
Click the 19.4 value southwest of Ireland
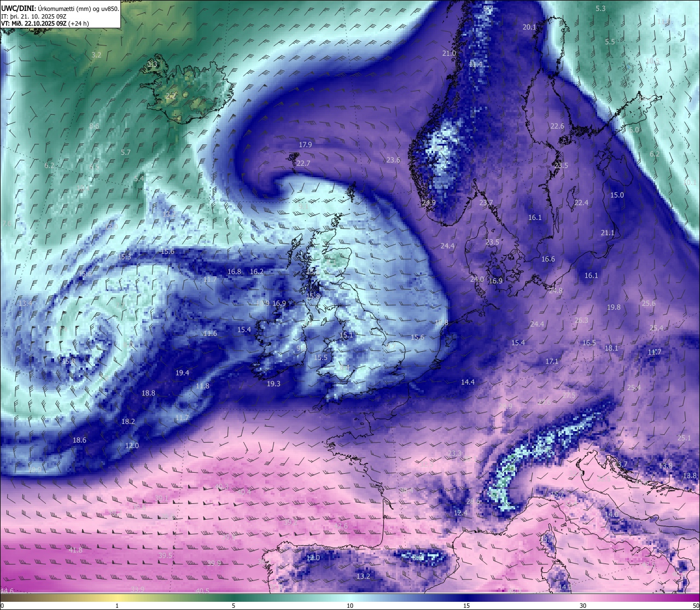pos(182,373)
